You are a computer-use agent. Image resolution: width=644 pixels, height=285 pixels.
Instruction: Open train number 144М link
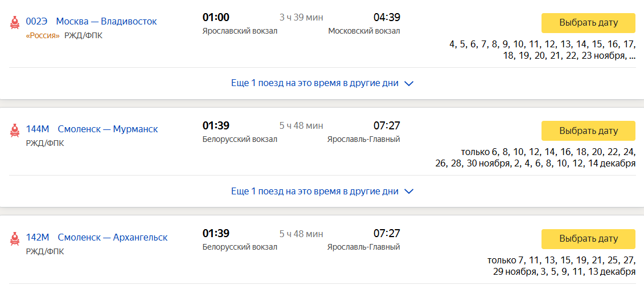click(38, 129)
